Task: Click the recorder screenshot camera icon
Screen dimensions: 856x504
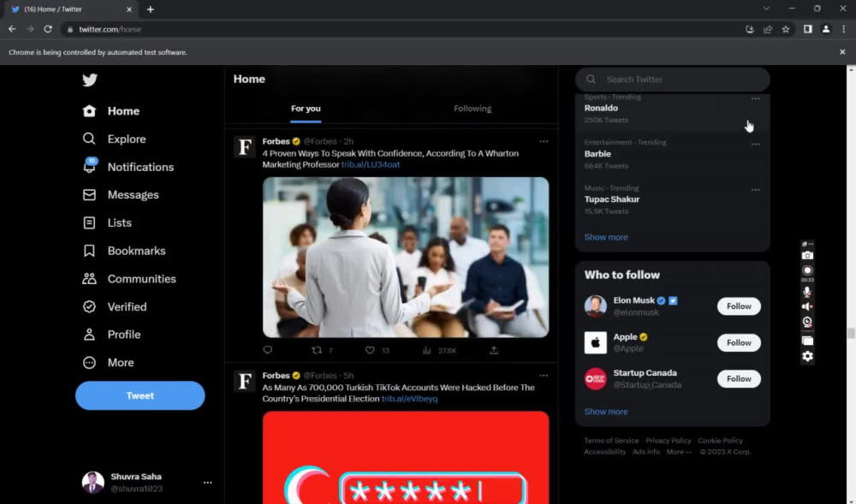Action: click(x=807, y=255)
